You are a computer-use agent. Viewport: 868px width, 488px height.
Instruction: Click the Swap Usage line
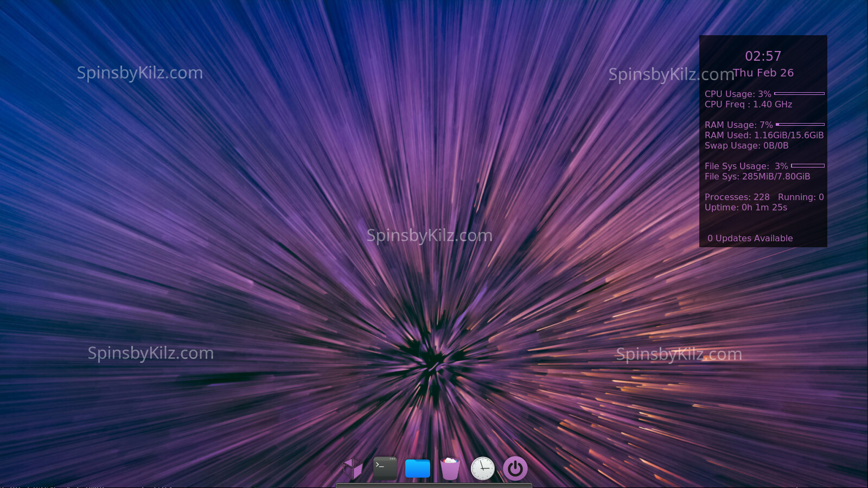click(746, 146)
